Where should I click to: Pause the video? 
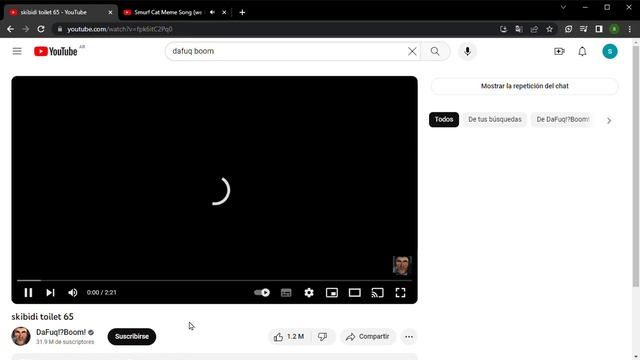point(28,293)
